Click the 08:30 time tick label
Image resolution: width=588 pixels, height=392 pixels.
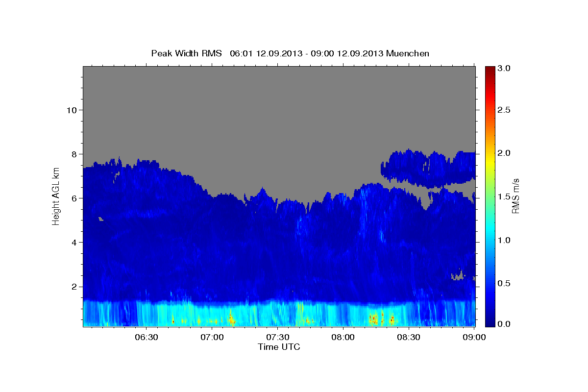pyautogui.click(x=408, y=337)
